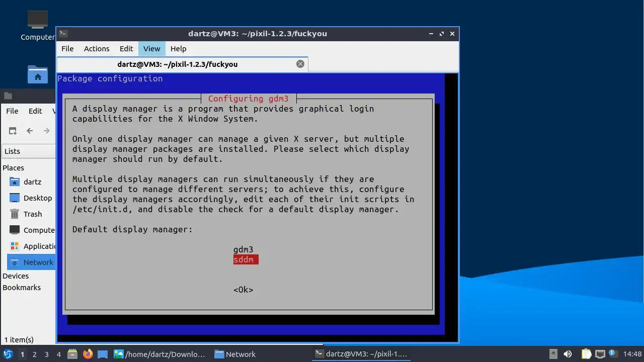Maximize the terminal window
Viewport: 644px width, 362px height.
click(442, 34)
